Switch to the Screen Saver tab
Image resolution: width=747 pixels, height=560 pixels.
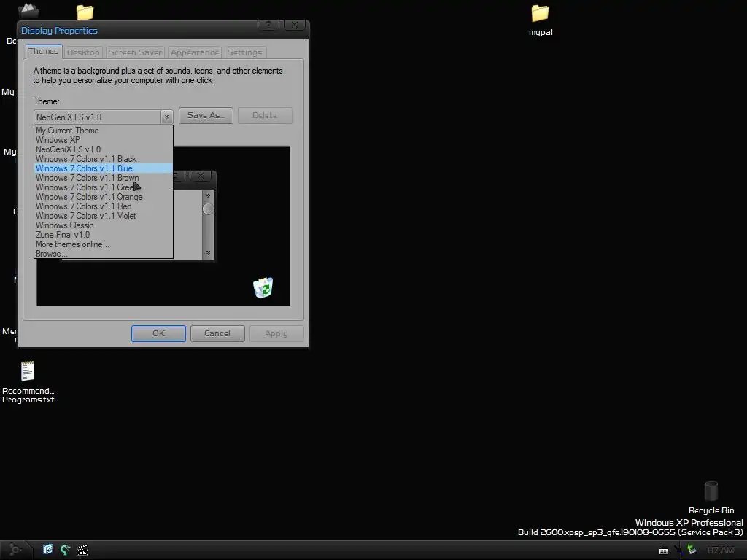tap(135, 52)
